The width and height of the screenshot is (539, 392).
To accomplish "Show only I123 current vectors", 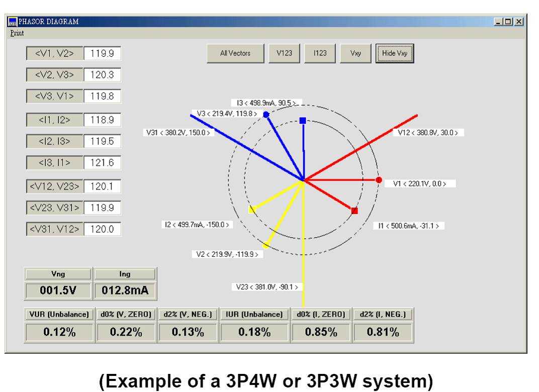I will coord(320,53).
